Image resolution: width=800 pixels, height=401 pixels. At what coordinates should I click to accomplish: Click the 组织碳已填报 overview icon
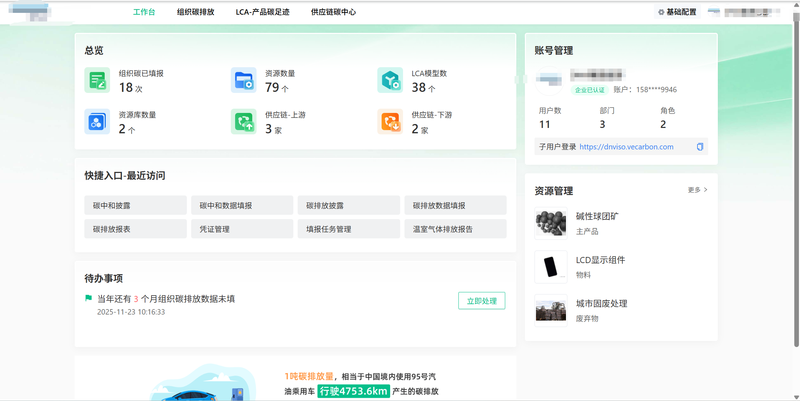tap(97, 81)
